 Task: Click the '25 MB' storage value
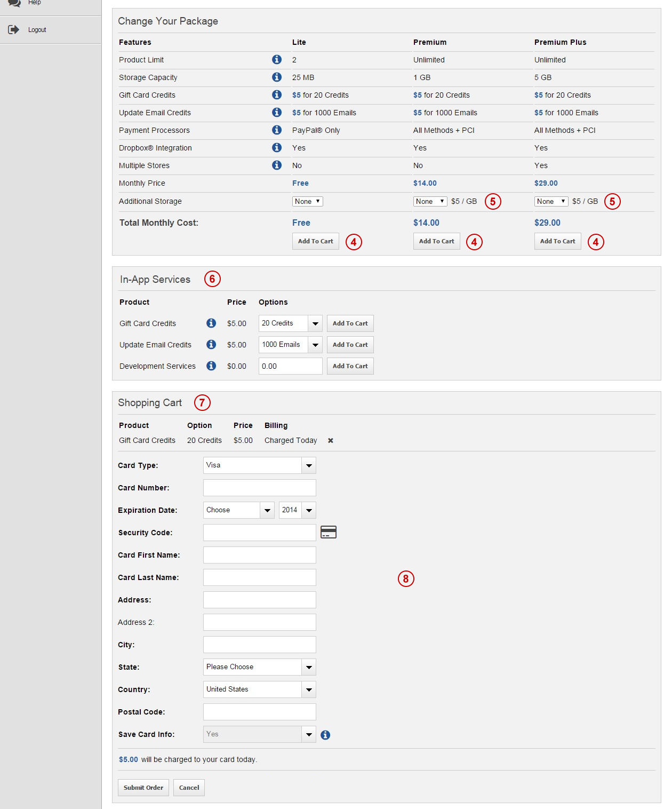(303, 77)
